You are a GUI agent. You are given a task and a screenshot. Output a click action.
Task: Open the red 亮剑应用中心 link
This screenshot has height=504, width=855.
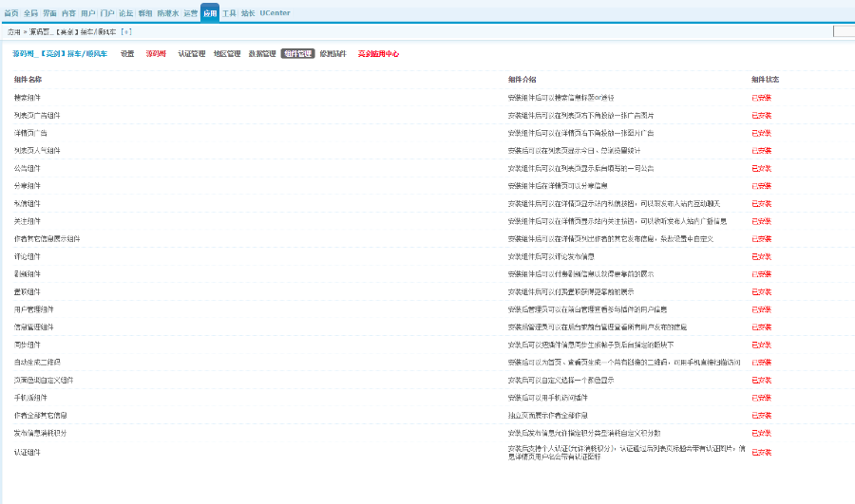pos(378,54)
